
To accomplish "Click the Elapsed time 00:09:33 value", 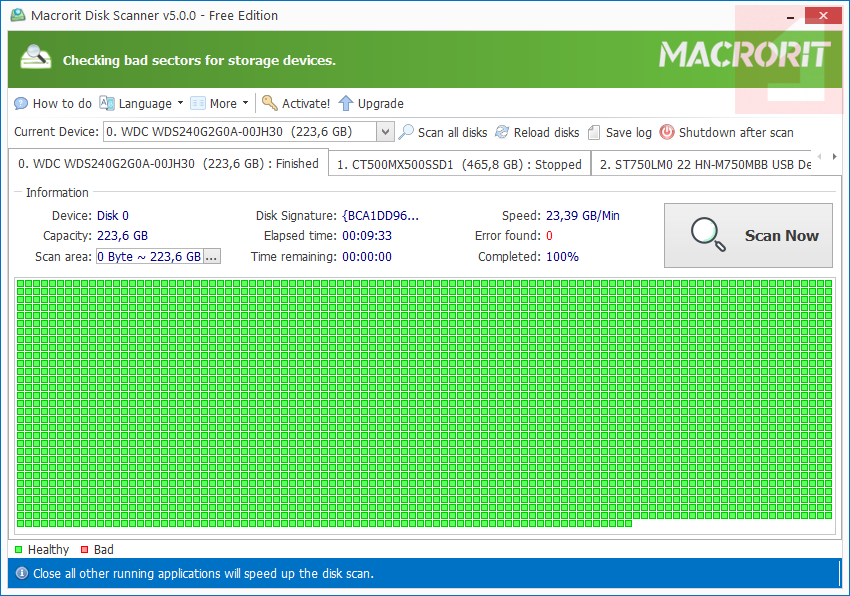I will (367, 236).
